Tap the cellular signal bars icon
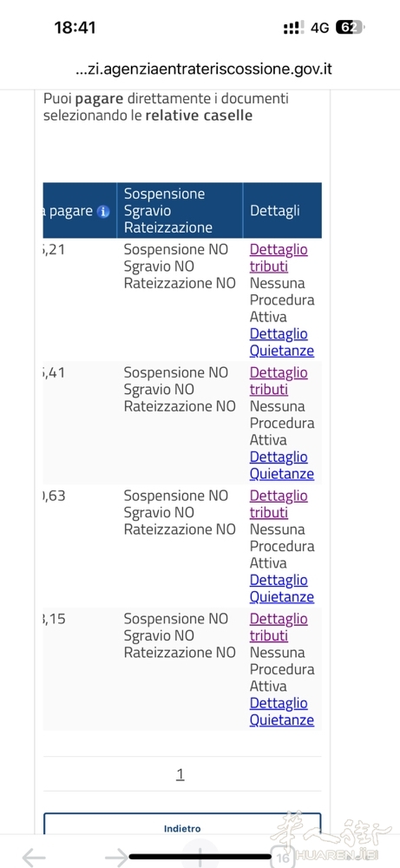The image size is (400, 868). (293, 28)
